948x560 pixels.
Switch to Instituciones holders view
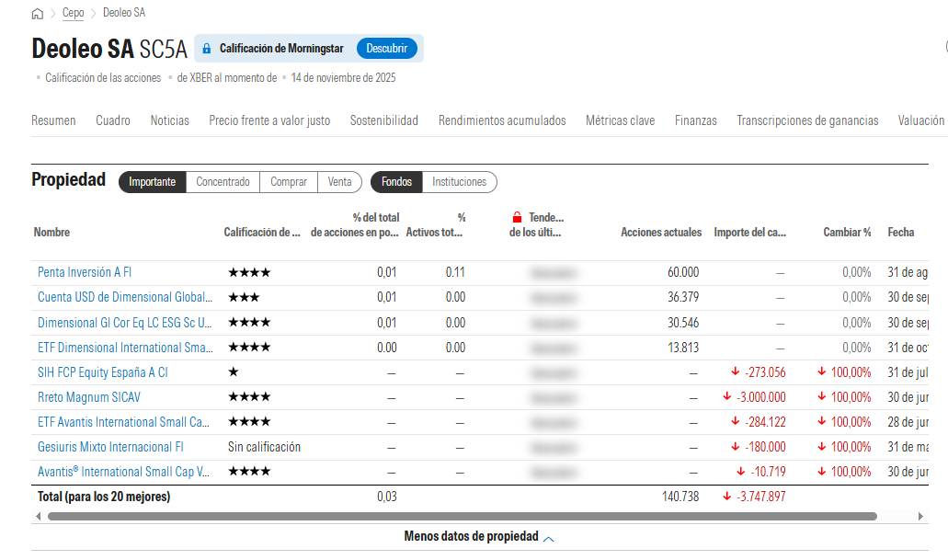[x=460, y=182]
